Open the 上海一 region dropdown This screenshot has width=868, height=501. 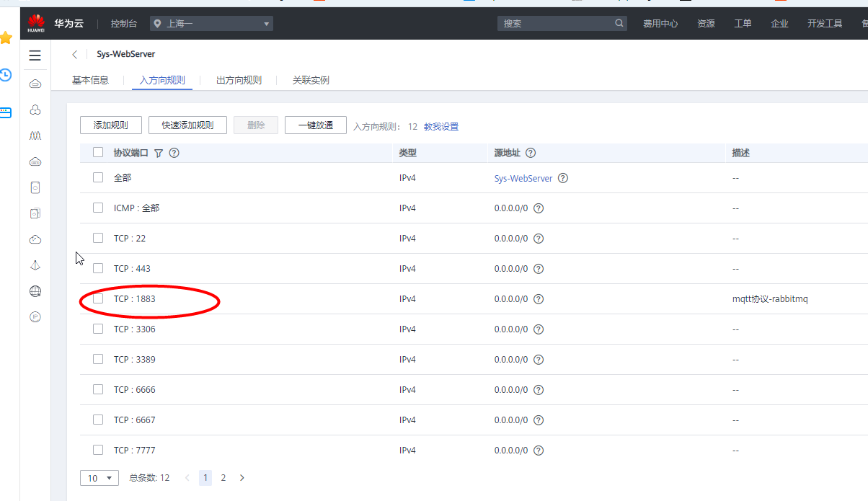click(x=211, y=24)
